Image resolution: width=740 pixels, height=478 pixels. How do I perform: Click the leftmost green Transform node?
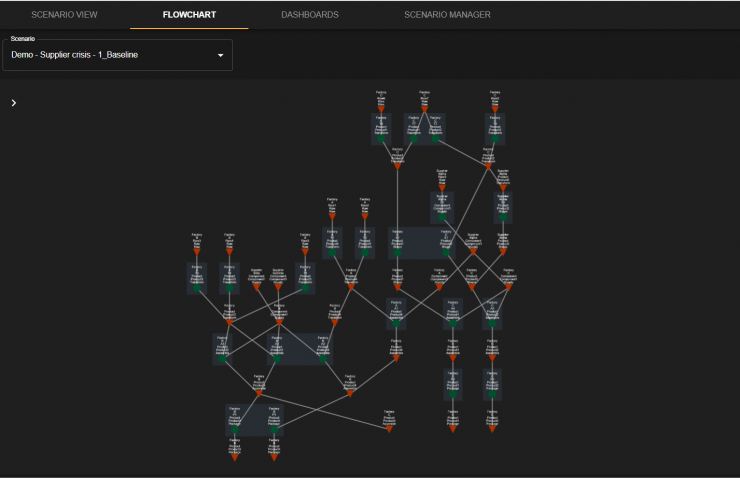click(x=197, y=287)
